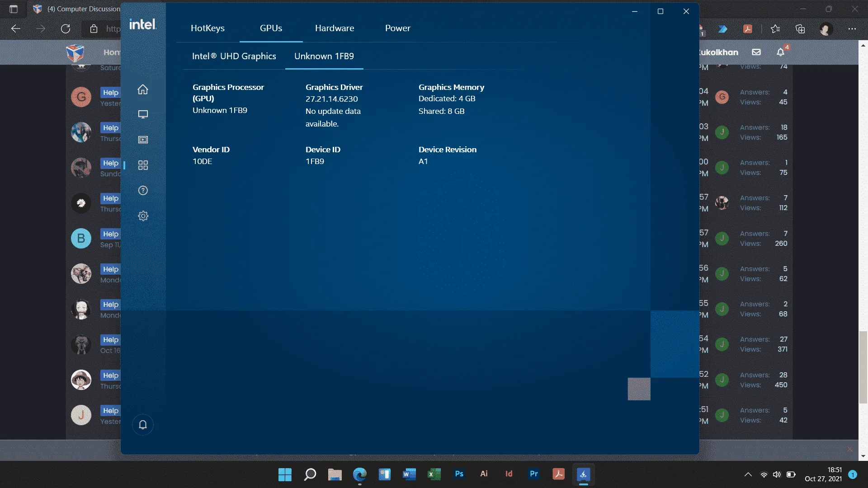Screen dimensions: 868x488
Task: Open the Windows Start menu
Action: [x=285, y=474]
